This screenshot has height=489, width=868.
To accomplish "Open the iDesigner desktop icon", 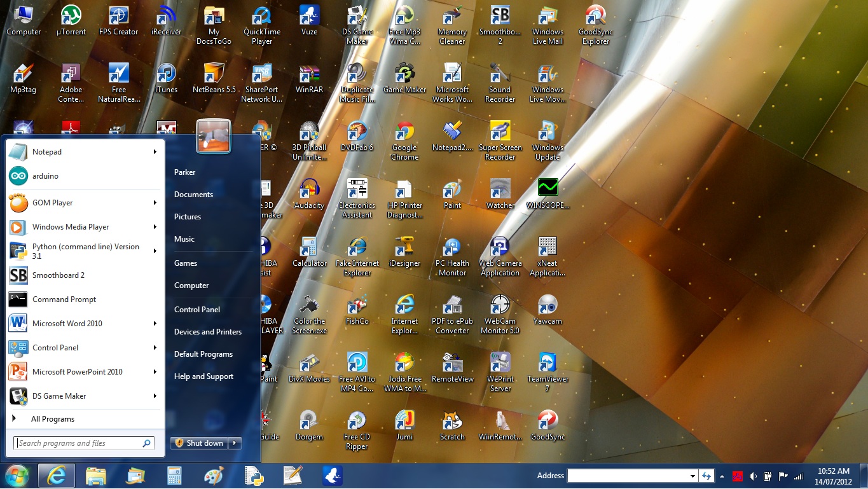I will point(404,251).
